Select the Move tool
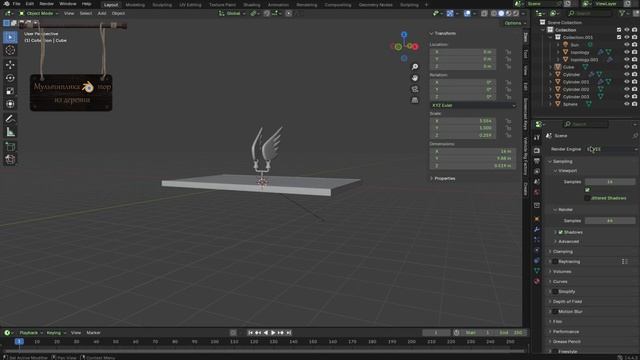 coord(10,64)
